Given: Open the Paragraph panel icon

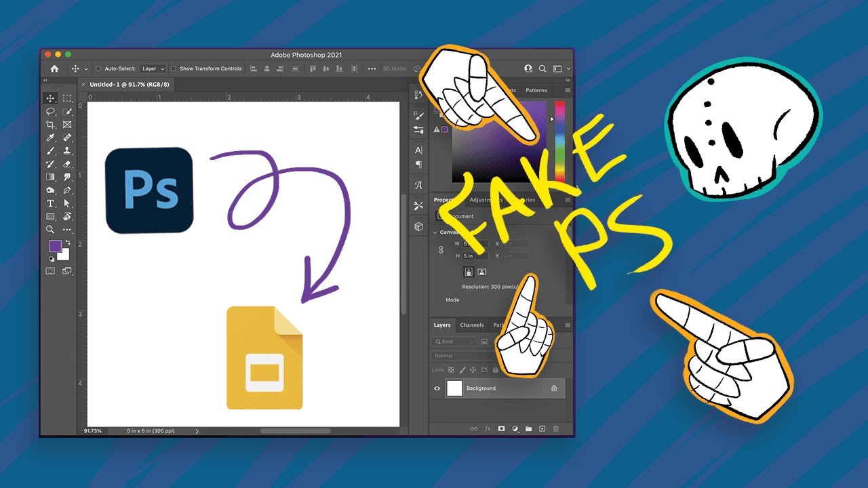Looking at the screenshot, I should pos(418,164).
